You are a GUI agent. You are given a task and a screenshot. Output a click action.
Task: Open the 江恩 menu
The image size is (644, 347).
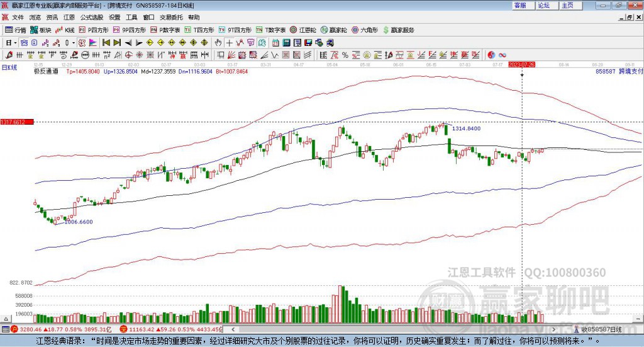tap(69, 17)
